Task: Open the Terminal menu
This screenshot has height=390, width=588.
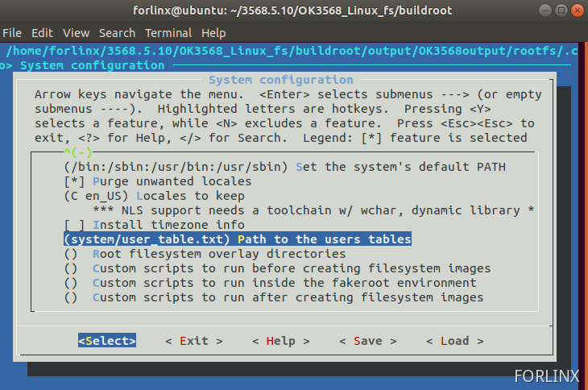Action: point(169,33)
